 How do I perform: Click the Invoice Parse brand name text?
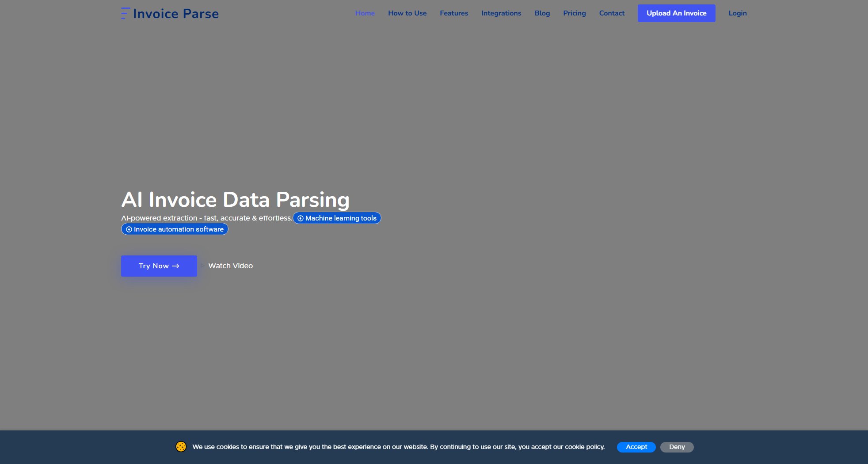point(175,14)
